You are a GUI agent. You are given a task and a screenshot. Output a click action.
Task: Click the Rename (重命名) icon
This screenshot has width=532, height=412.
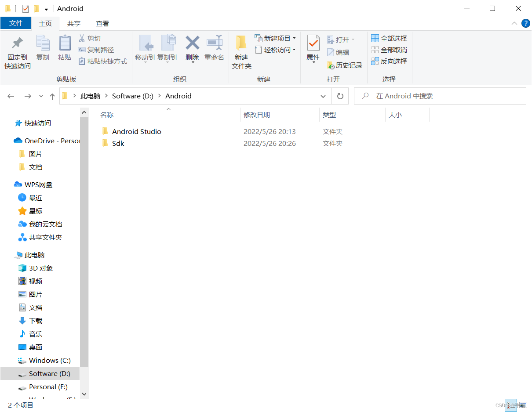click(215, 43)
